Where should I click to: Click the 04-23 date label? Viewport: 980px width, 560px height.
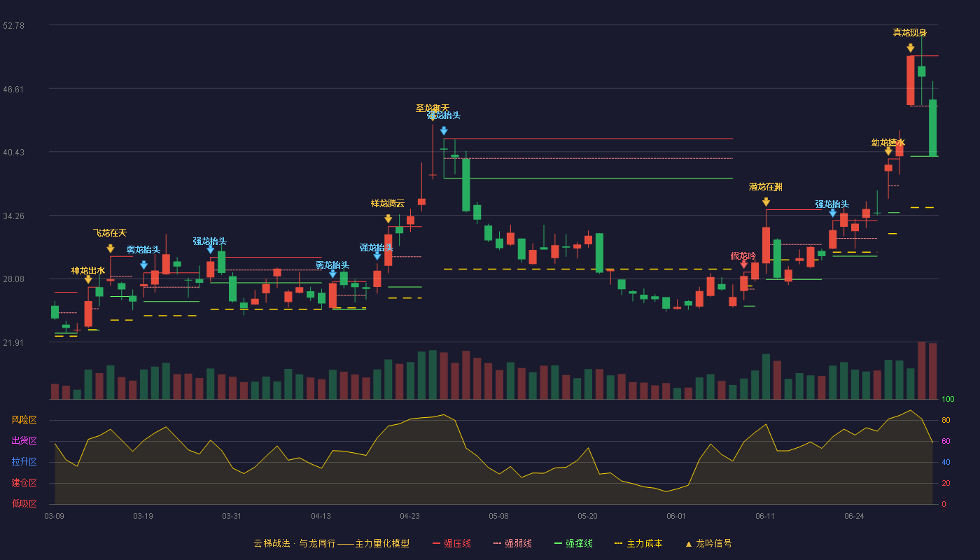click(409, 516)
